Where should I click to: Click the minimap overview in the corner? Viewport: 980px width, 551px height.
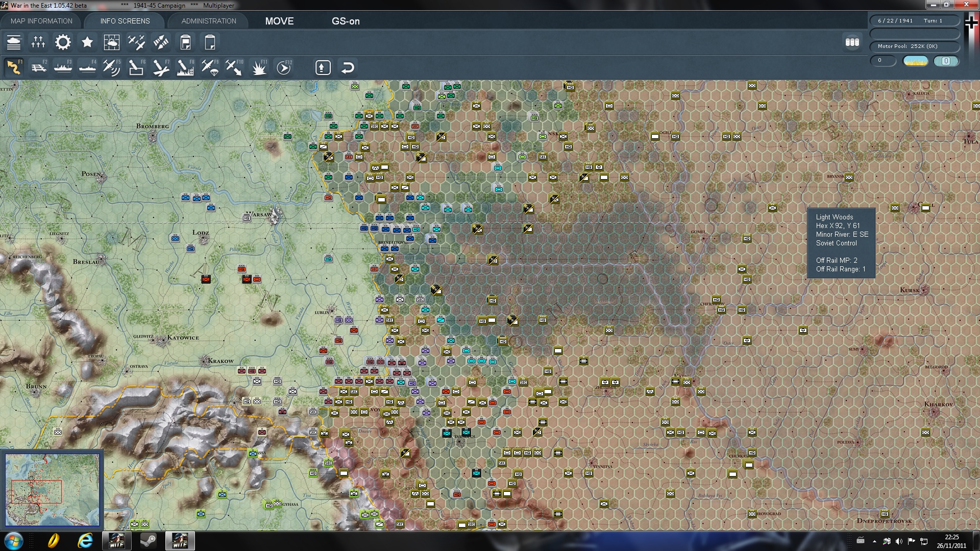[52, 490]
